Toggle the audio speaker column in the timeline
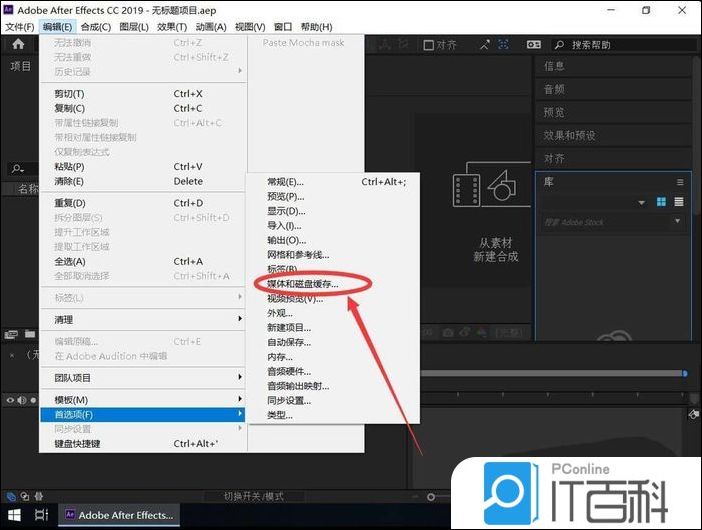The height and width of the screenshot is (530, 702). click(x=21, y=400)
